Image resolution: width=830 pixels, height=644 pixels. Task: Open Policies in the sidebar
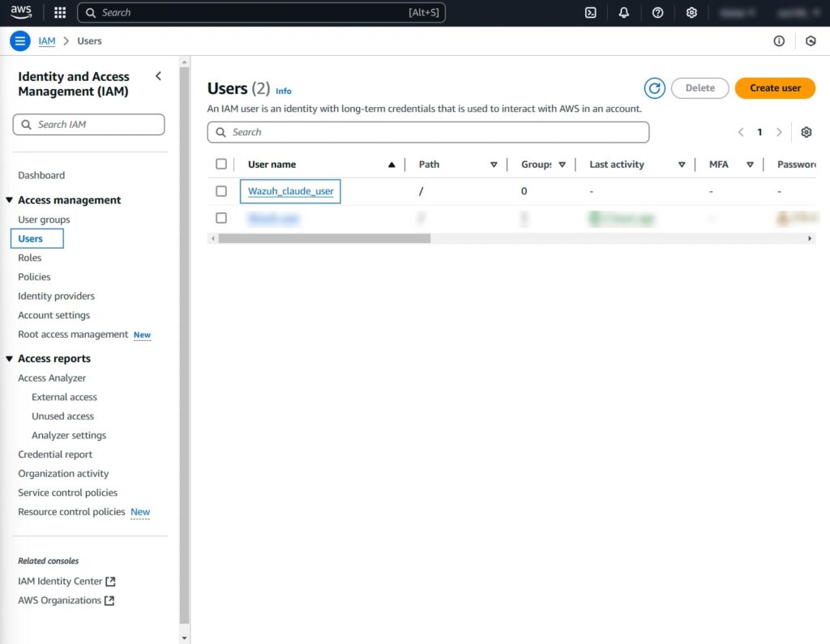click(34, 277)
